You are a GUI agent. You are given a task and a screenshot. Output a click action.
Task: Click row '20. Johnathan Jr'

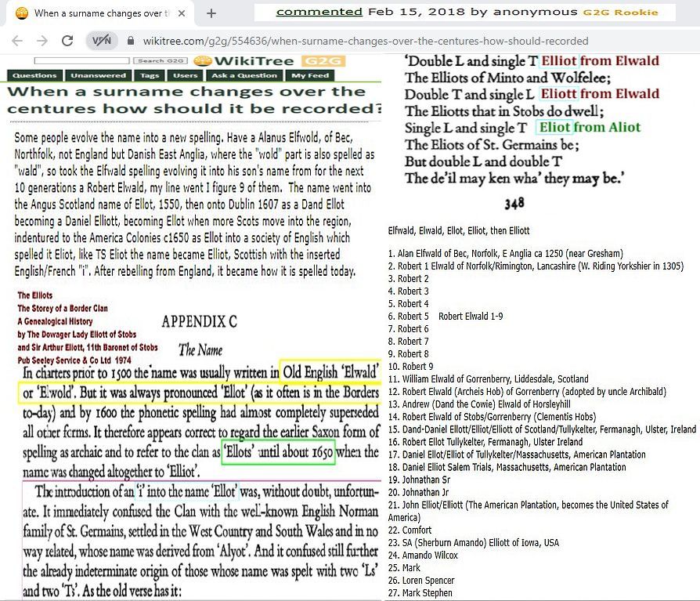pyautogui.click(x=418, y=492)
